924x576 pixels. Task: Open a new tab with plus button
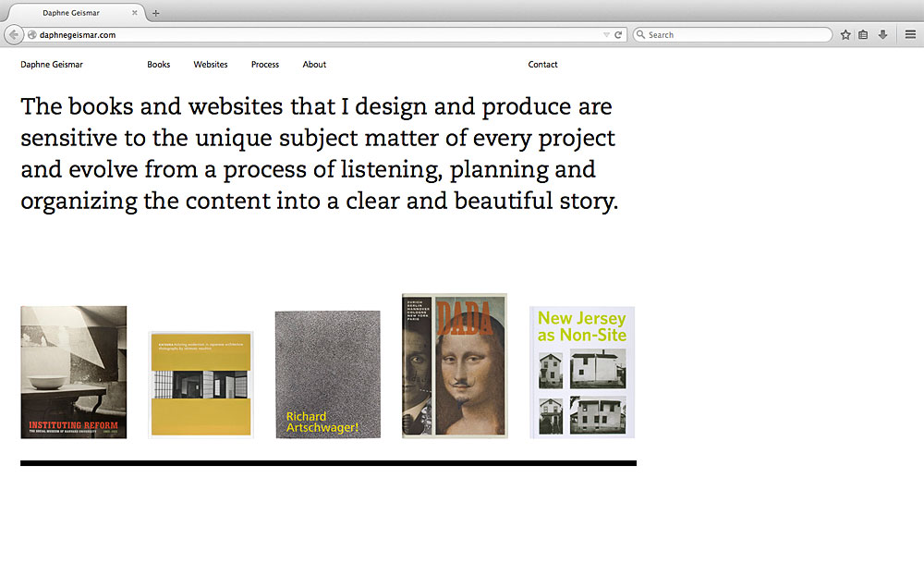155,13
